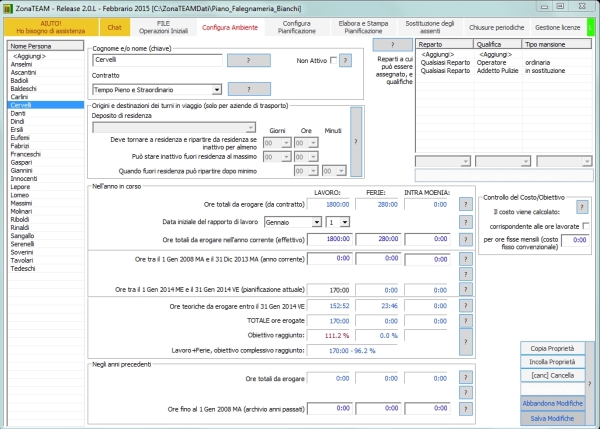This screenshot has width=600, height=429.
Task: Open help for Negli anni precedenti Ore totali da erogare
Action: pyautogui.click(x=466, y=378)
